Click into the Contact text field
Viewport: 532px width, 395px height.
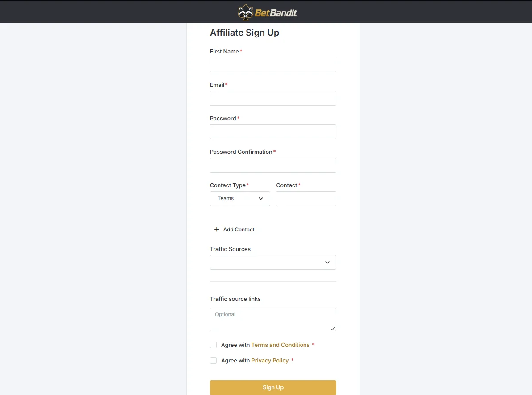point(306,198)
